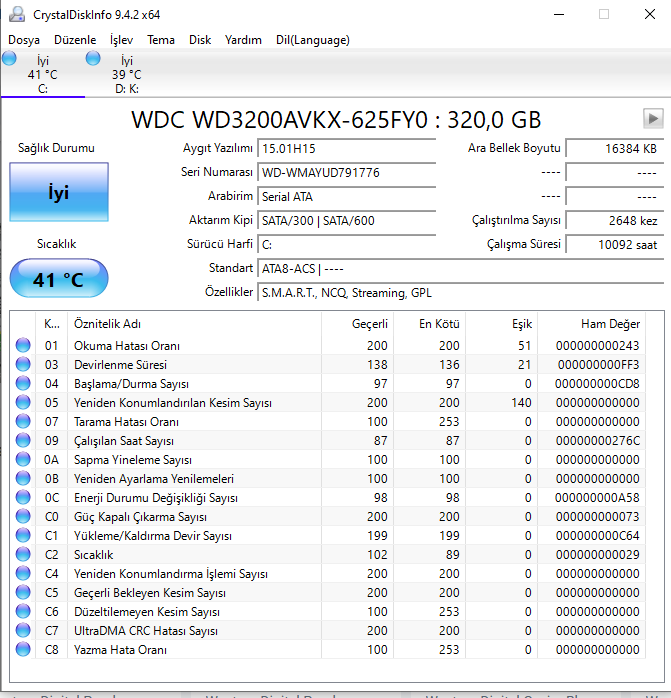Open the Tema menu
This screenshot has width=671, height=698.
point(161,40)
